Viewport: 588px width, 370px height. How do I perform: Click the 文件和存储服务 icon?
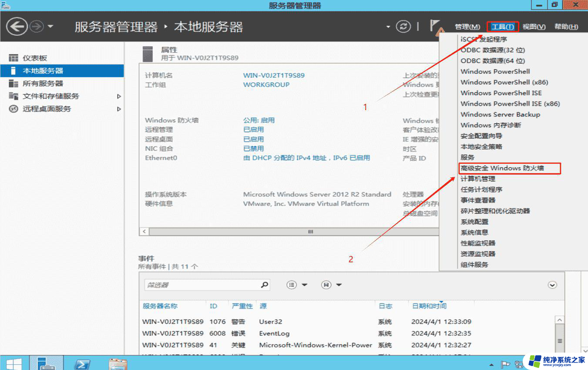[x=14, y=96]
